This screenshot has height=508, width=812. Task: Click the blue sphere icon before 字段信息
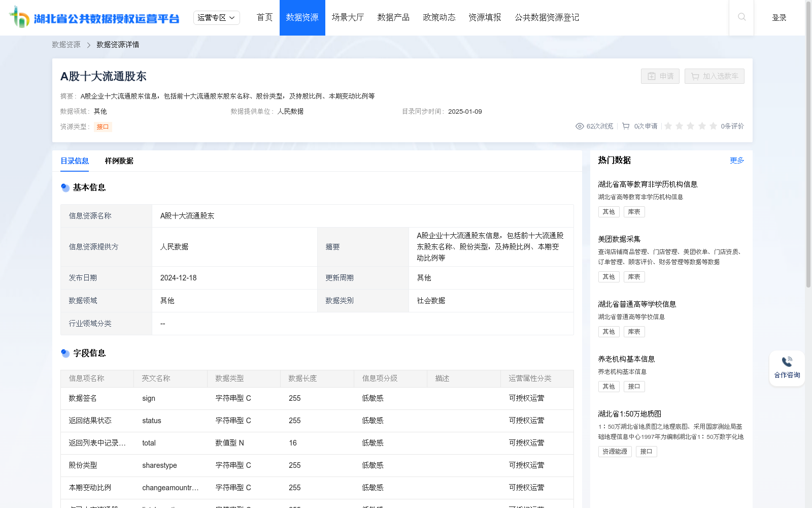pos(65,353)
